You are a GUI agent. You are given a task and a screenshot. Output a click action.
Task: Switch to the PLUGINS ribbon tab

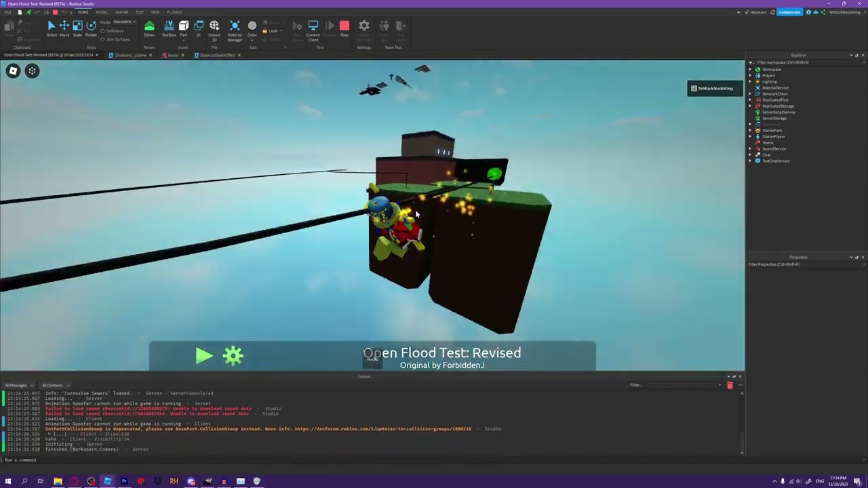point(174,12)
